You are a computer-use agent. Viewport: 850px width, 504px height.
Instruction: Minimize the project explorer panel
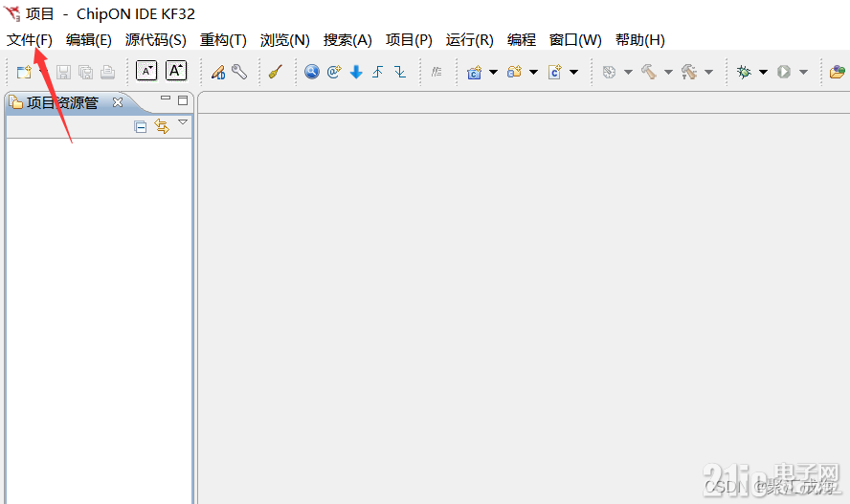[x=166, y=98]
